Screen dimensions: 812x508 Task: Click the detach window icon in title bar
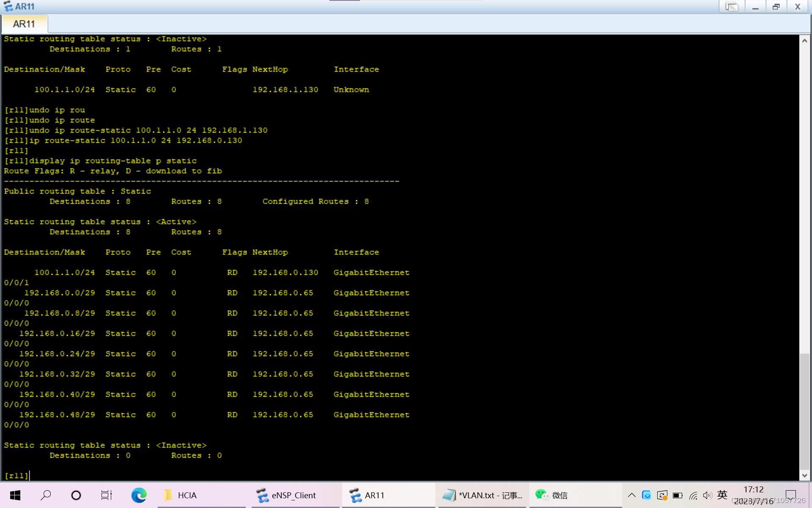click(x=732, y=7)
